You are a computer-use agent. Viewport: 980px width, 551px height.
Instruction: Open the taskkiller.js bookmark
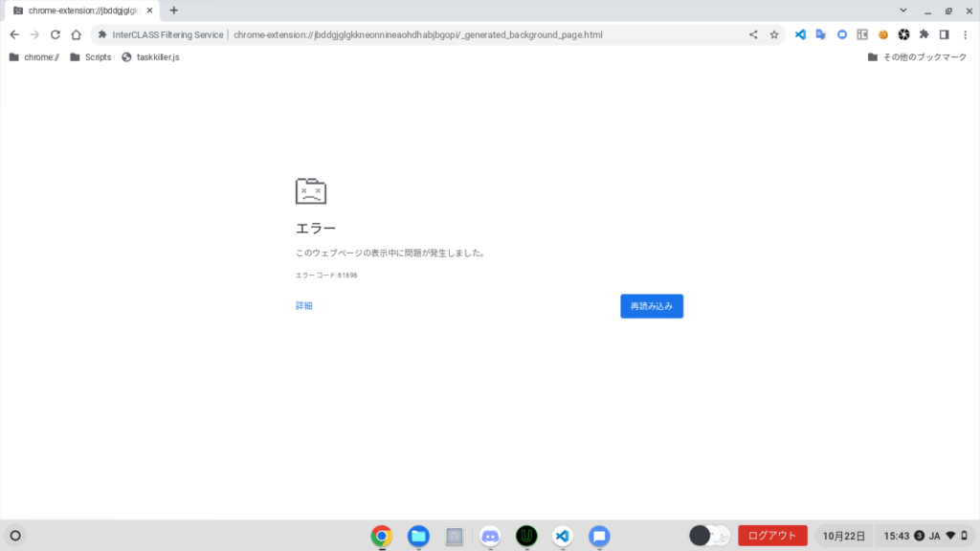tap(150, 57)
